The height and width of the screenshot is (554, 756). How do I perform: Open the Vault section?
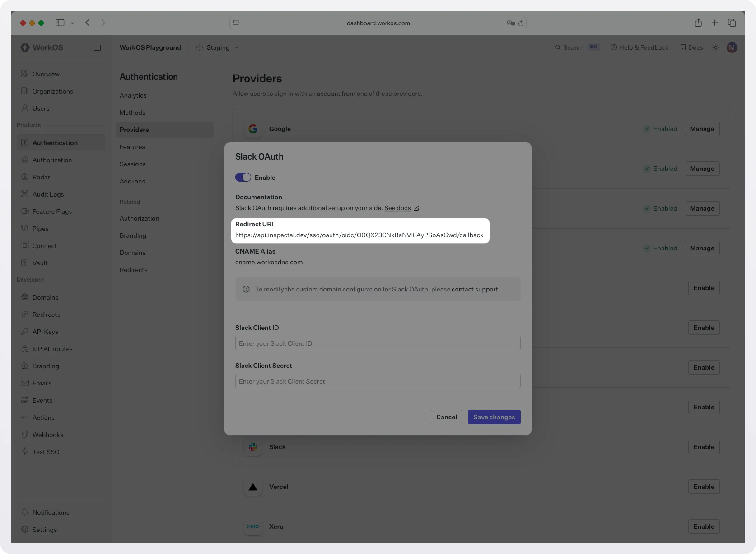pyautogui.click(x=40, y=263)
